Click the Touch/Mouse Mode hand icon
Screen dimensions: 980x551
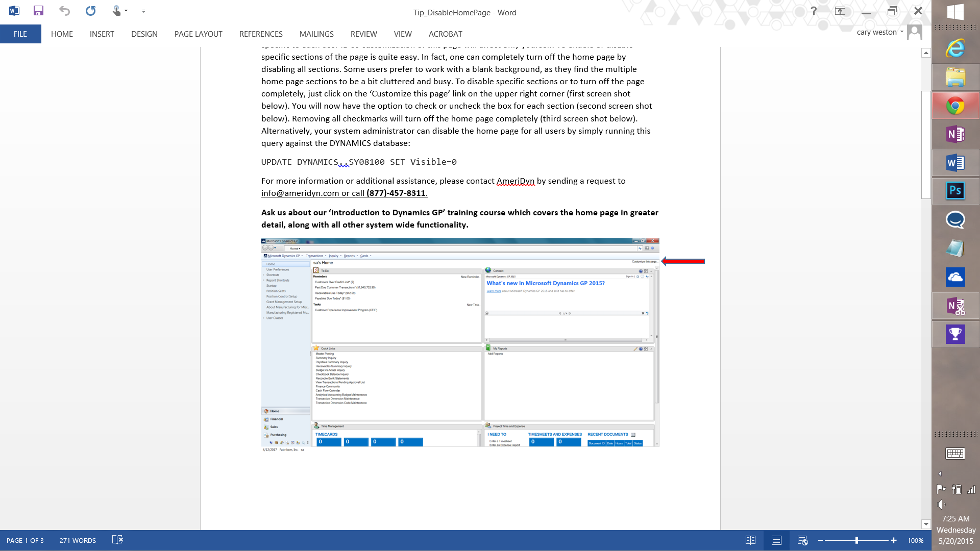(116, 11)
